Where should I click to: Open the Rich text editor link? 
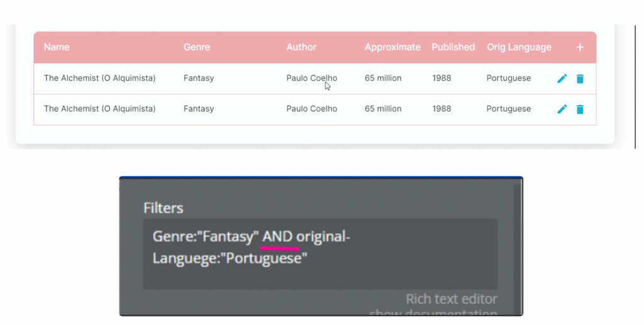point(452,299)
